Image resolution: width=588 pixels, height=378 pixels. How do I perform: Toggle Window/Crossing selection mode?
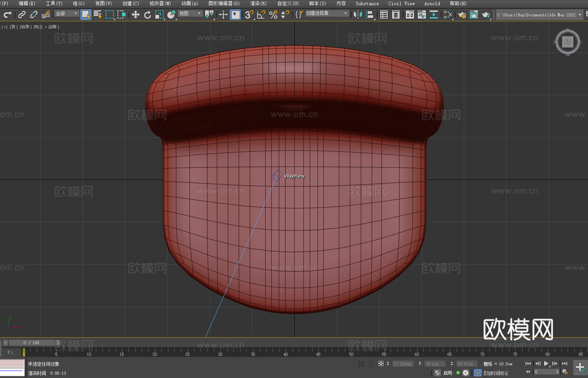122,14
